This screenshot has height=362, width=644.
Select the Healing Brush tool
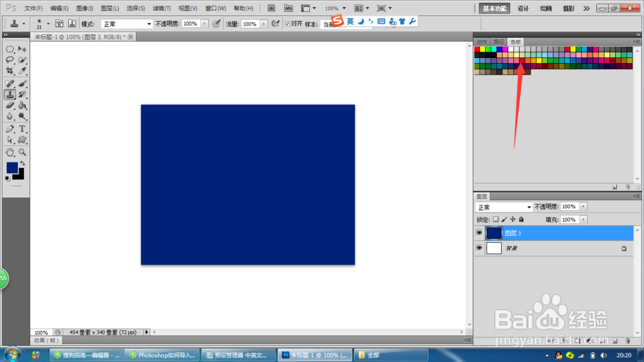click(10, 84)
